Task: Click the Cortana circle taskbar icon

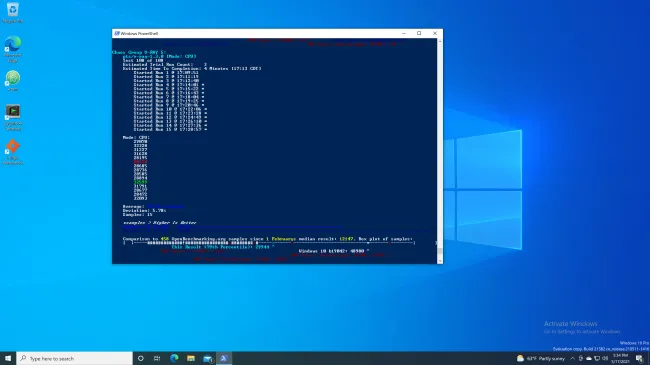Action: (141, 358)
